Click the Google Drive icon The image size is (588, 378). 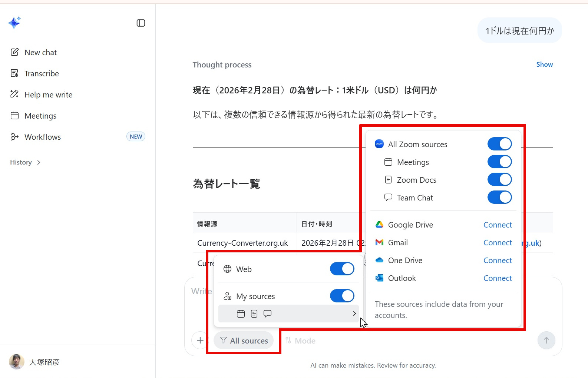click(x=379, y=225)
